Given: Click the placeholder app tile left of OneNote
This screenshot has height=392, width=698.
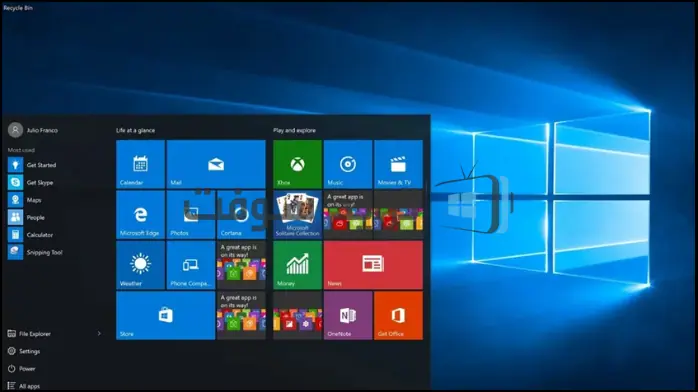Looking at the screenshot, I should [297, 315].
